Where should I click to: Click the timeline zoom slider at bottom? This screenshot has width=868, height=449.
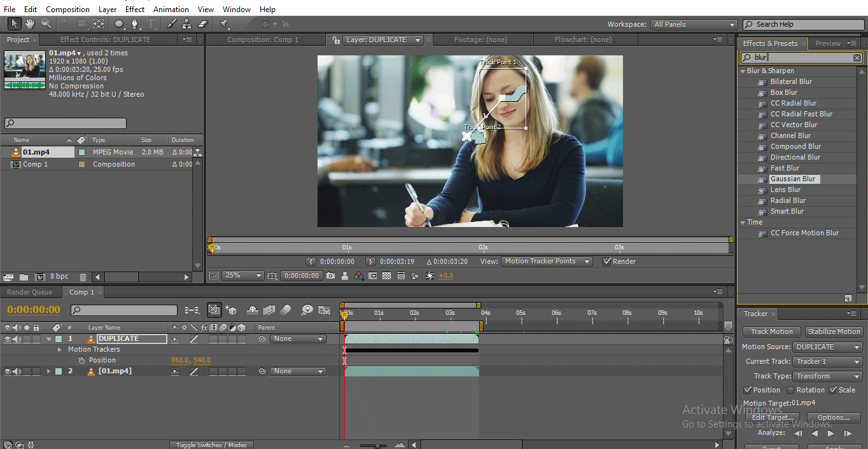click(x=378, y=445)
